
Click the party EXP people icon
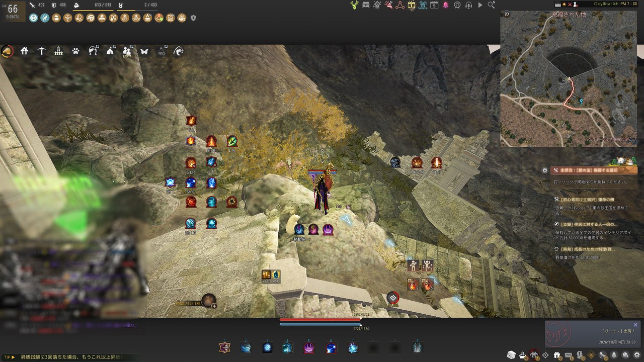127,51
